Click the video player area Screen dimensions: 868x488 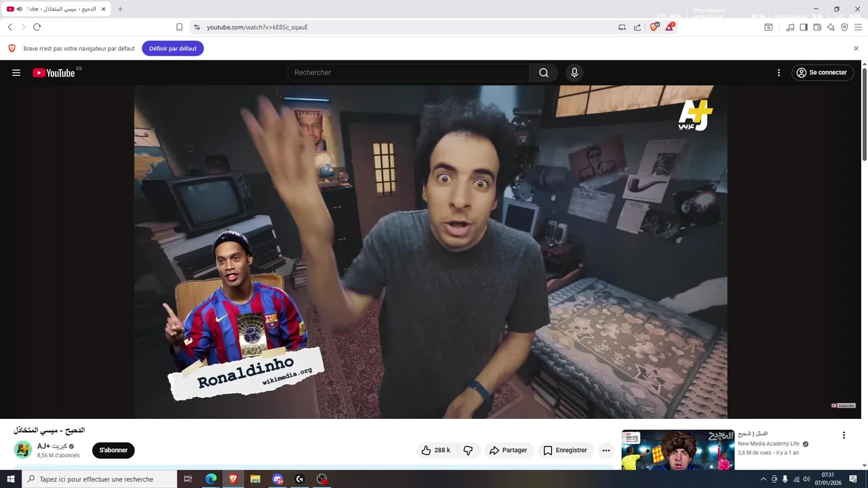pos(431,251)
